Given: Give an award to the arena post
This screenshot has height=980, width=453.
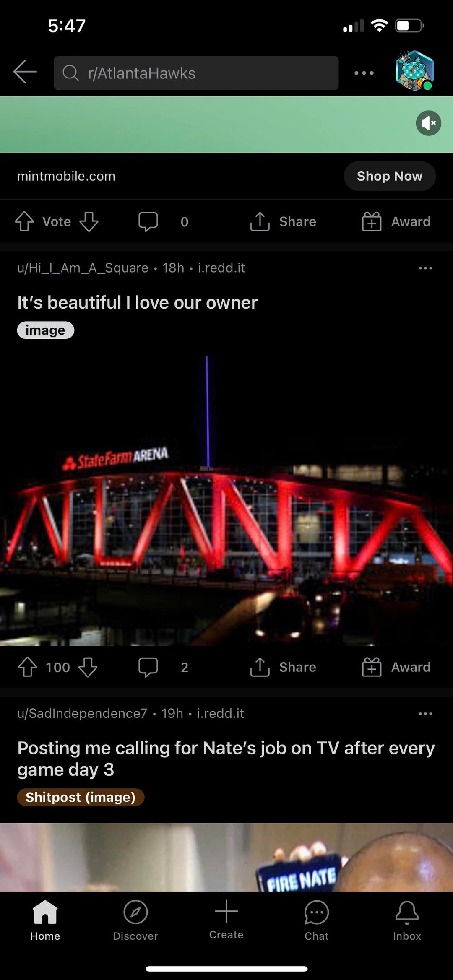Looking at the screenshot, I should [396, 667].
